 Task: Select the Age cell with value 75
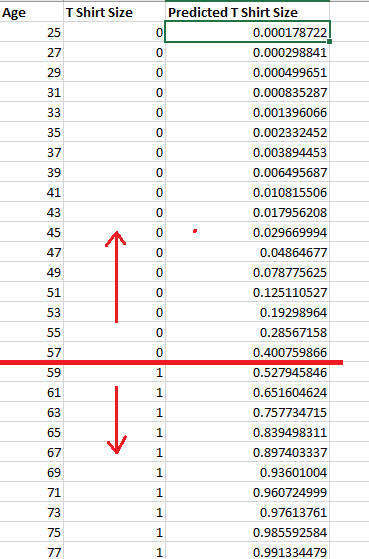31,532
